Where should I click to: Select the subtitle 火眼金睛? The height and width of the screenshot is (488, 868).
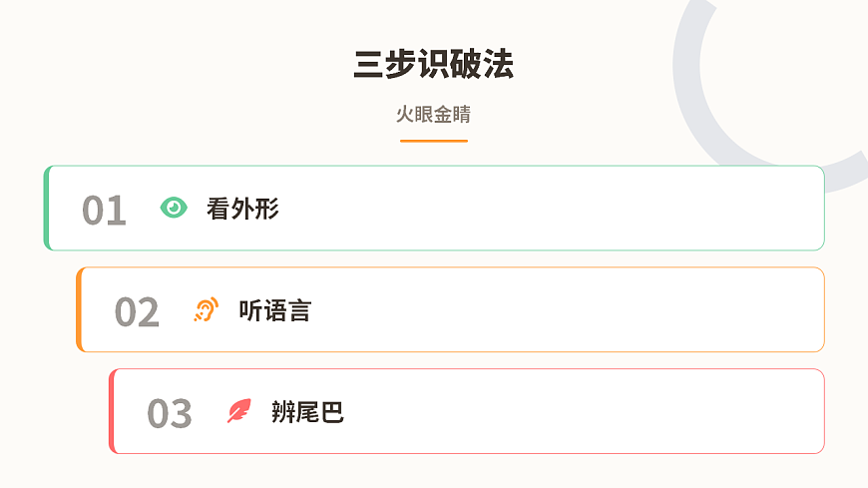click(433, 114)
